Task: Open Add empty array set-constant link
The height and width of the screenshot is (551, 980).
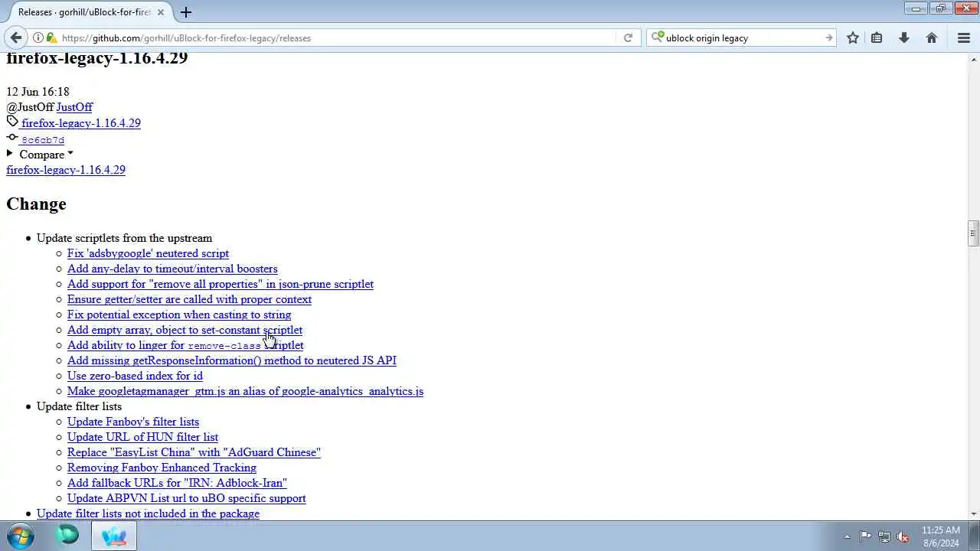Action: coord(185,330)
